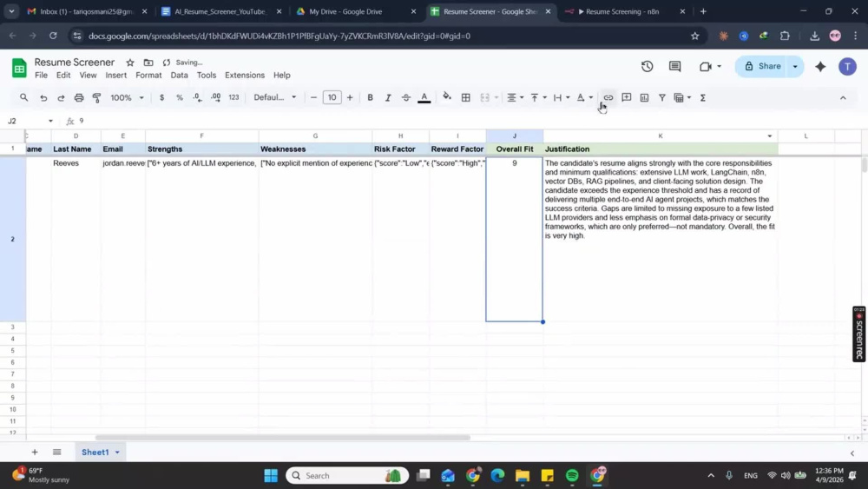The height and width of the screenshot is (489, 868).
Task: Redo the last action
Action: pyautogui.click(x=61, y=97)
